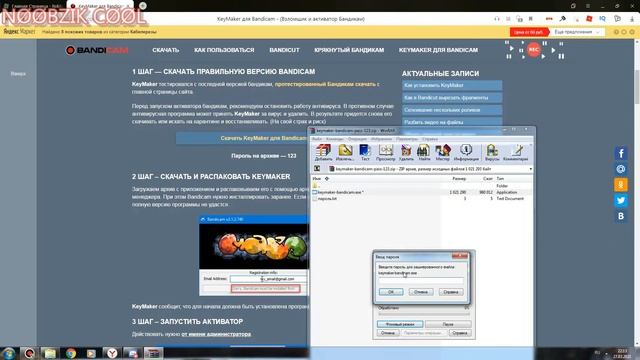Open the BANDICUT navigation item

(x=284, y=50)
